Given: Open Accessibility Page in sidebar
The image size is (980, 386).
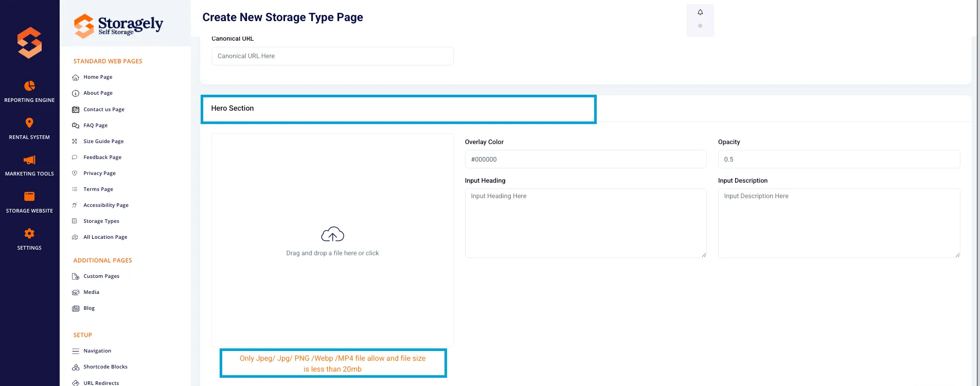Looking at the screenshot, I should coord(106,205).
